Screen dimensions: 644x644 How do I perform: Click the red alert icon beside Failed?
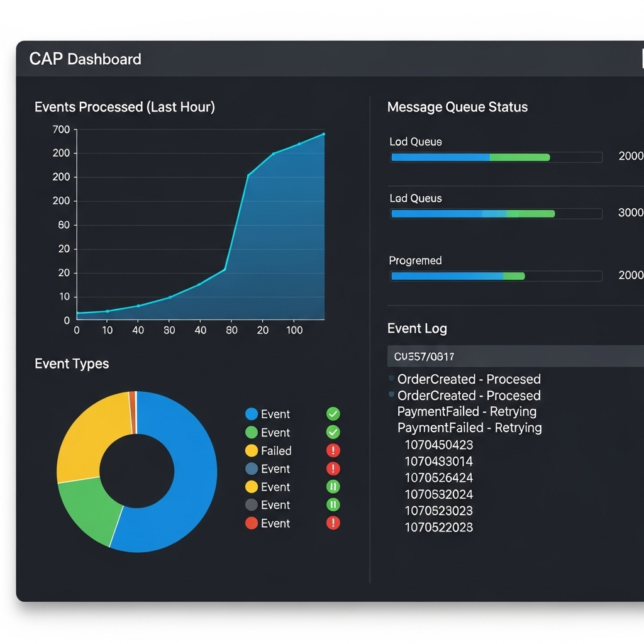(x=333, y=450)
